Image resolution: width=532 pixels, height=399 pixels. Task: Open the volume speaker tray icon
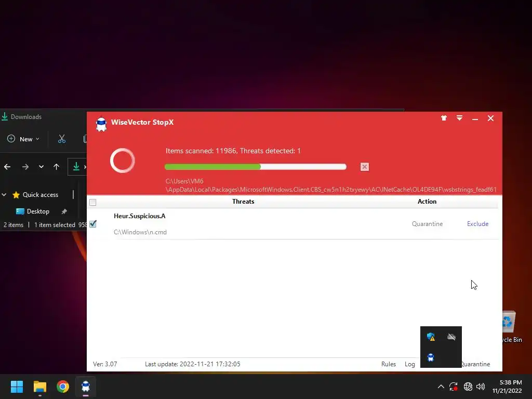(x=481, y=387)
